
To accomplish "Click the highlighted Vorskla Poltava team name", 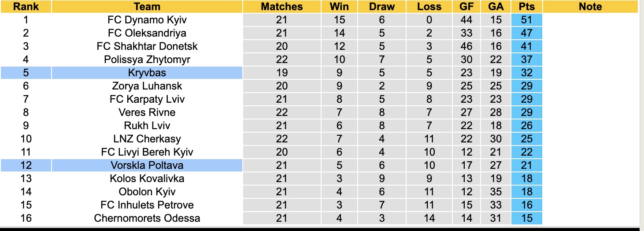I will (147, 165).
